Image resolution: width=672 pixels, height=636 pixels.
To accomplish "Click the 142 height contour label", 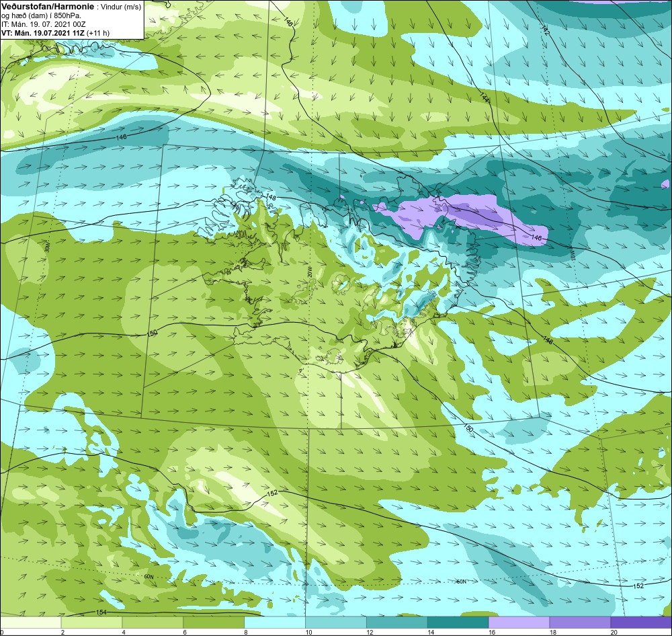I will click(x=545, y=30).
